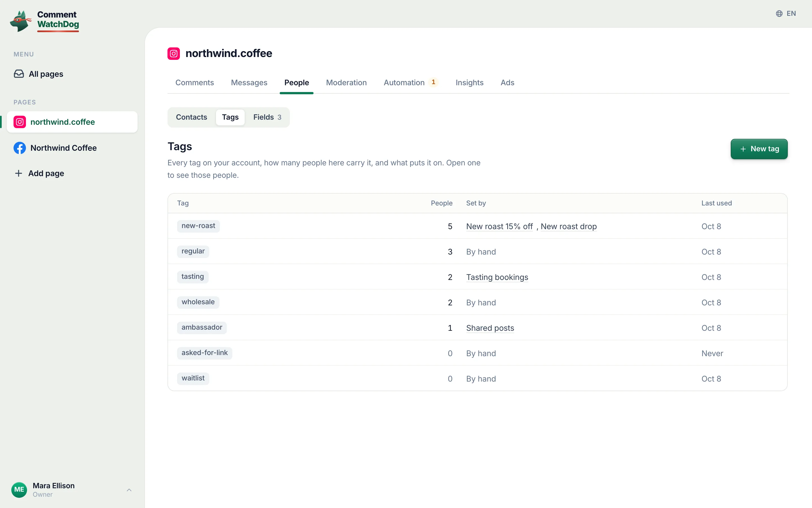Click Add page in the sidebar
812x508 pixels.
pos(72,173)
